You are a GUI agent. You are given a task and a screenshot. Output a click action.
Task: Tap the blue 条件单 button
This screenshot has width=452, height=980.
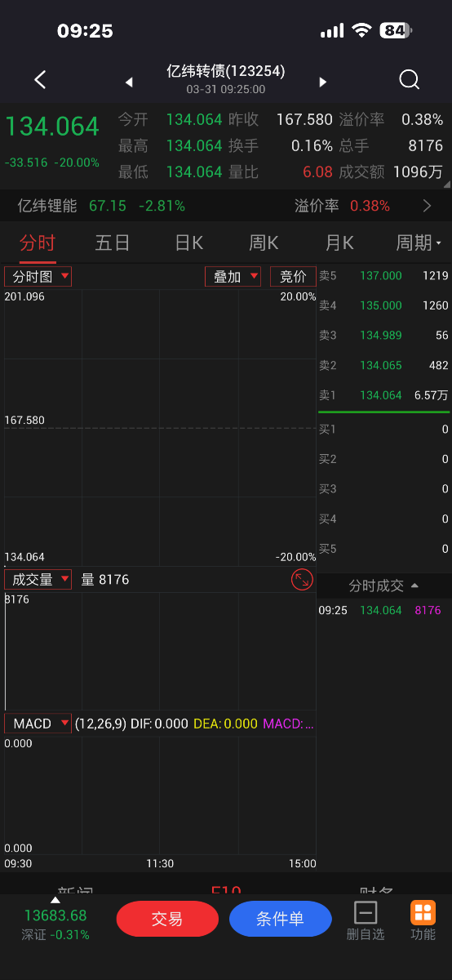(280, 919)
